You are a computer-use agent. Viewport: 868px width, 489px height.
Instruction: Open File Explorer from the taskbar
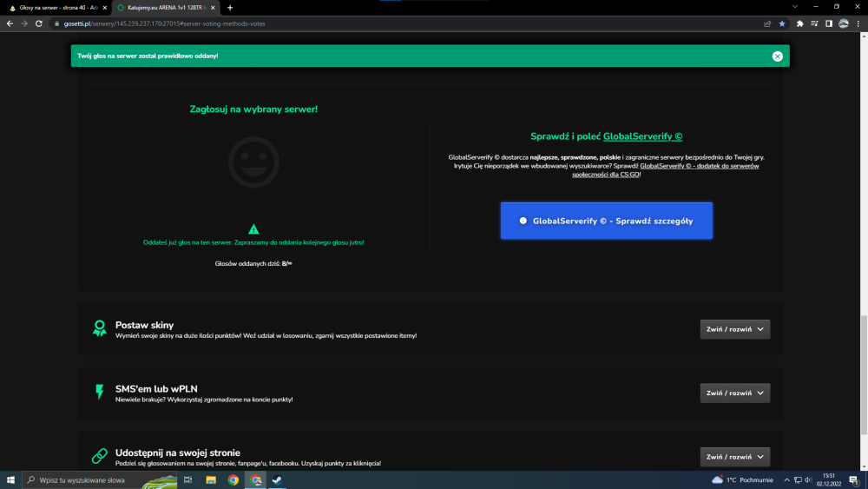pos(211,480)
